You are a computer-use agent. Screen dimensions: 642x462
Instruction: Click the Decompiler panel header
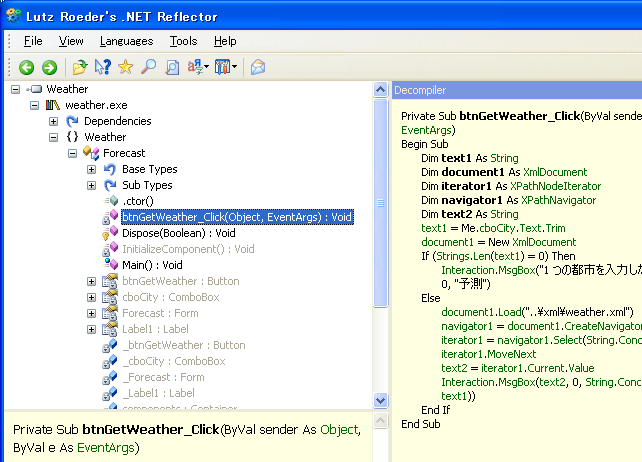[x=517, y=90]
